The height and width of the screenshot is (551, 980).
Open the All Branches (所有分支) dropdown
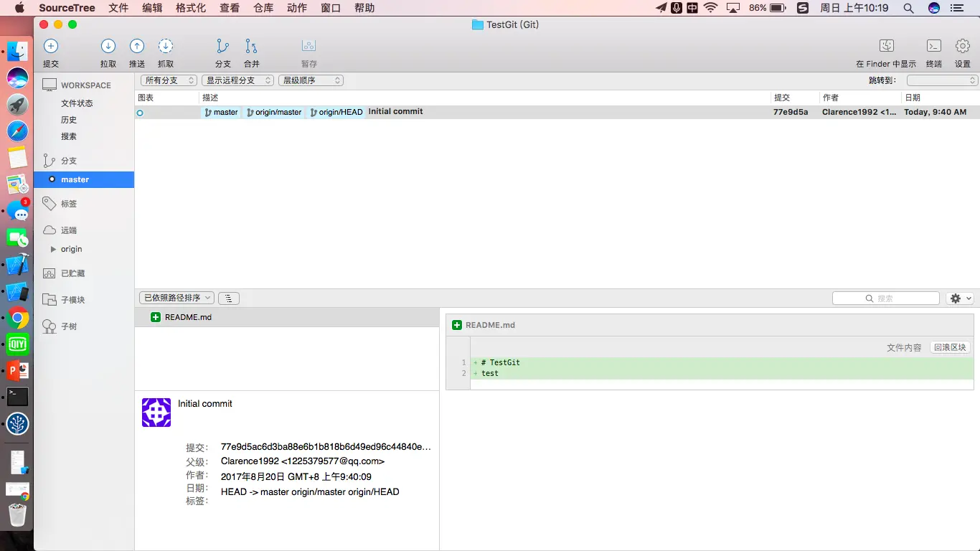(169, 80)
